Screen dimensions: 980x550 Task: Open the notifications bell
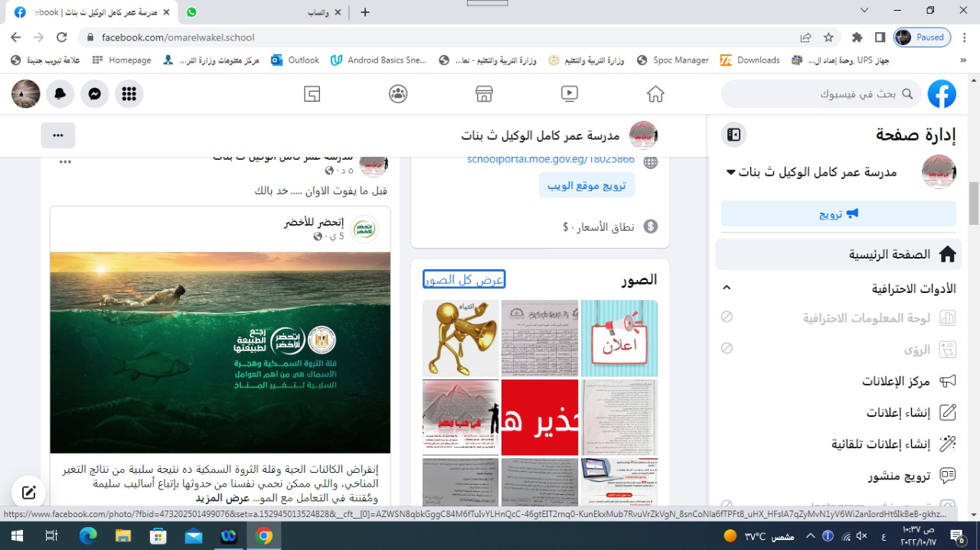pyautogui.click(x=60, y=94)
